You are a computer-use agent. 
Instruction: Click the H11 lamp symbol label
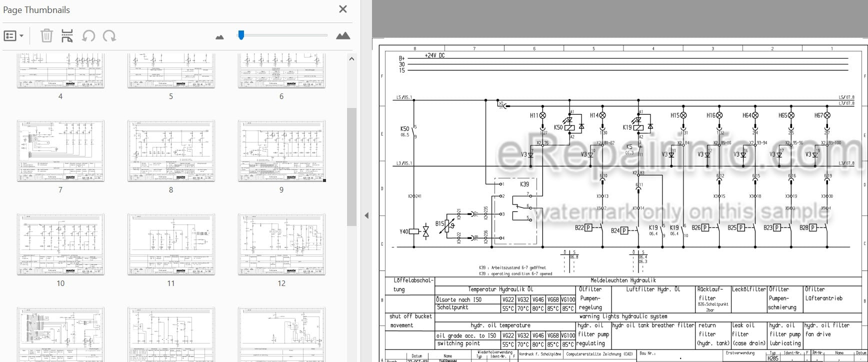[534, 115]
